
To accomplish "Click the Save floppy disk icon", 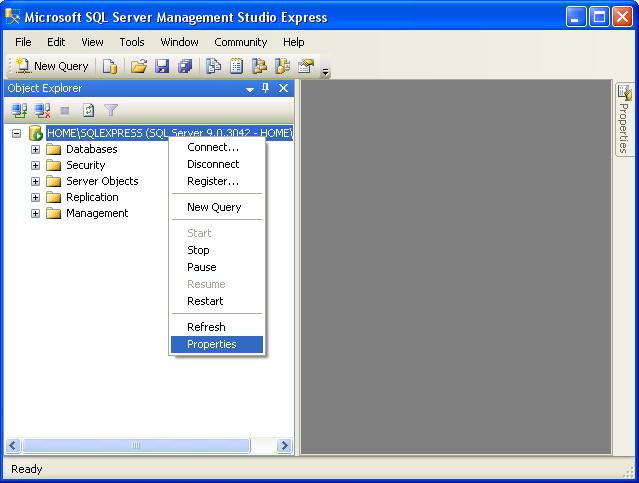I will coord(162,66).
